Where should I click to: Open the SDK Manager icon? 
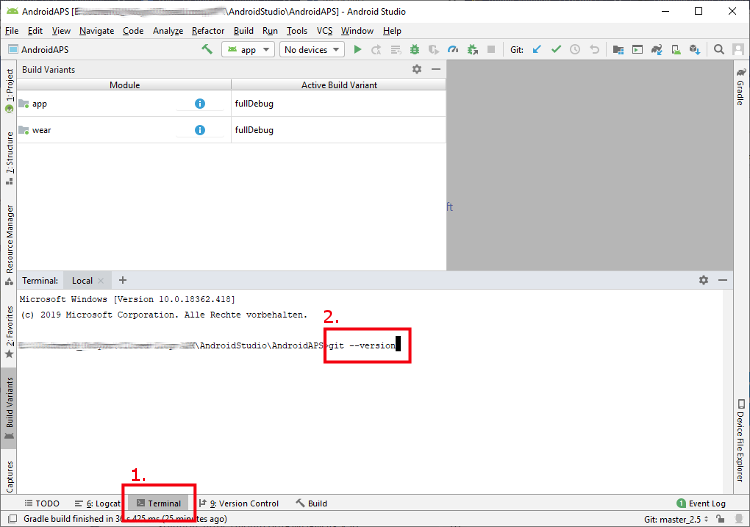(695, 49)
